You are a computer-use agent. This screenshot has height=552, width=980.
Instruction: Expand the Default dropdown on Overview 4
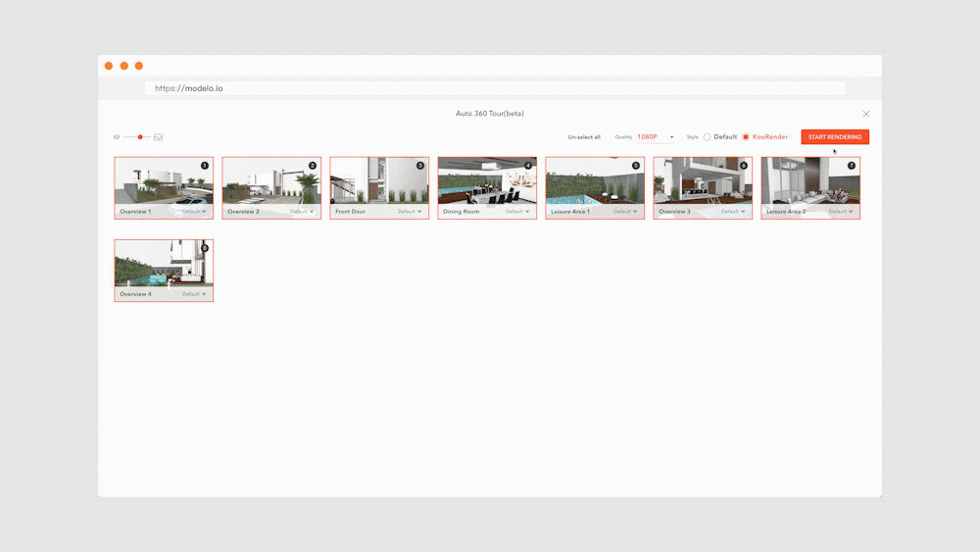(194, 294)
